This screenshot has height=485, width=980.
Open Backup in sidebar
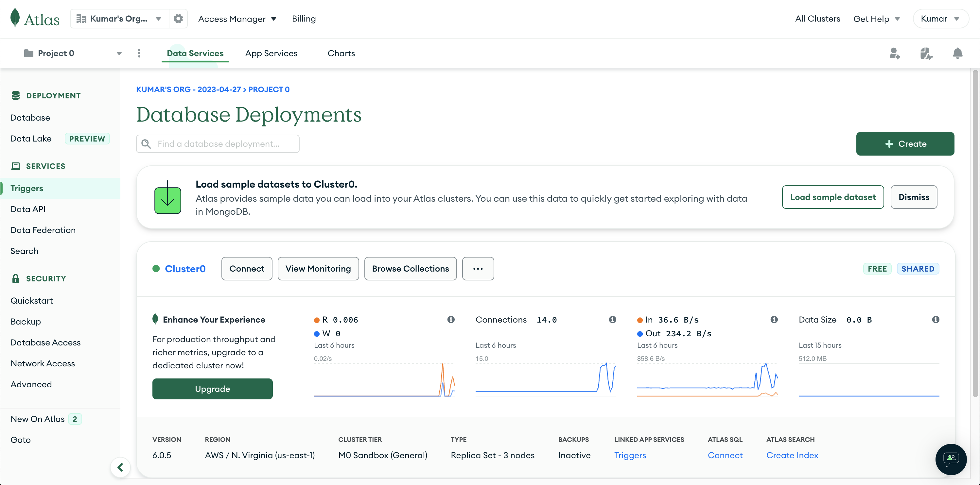pyautogui.click(x=26, y=322)
